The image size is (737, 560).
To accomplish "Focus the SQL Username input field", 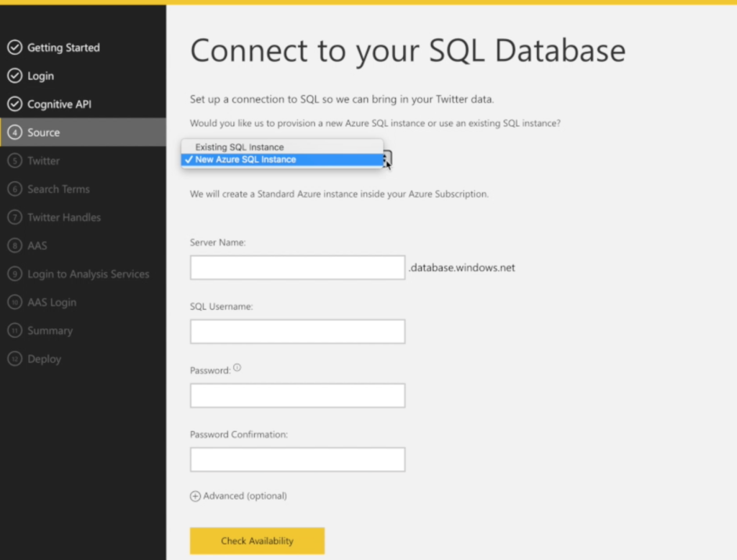I will click(297, 332).
